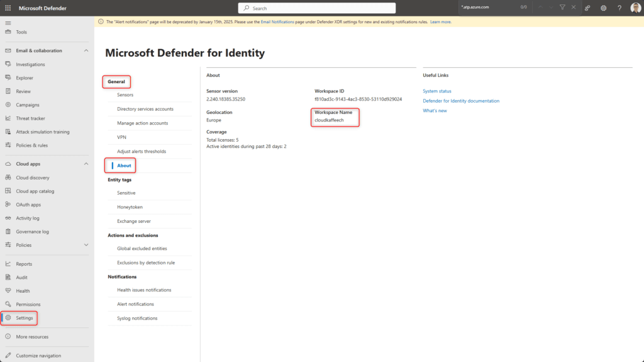644x362 pixels.
Task: Click the OAuth apps icon
Action: pos(8,204)
